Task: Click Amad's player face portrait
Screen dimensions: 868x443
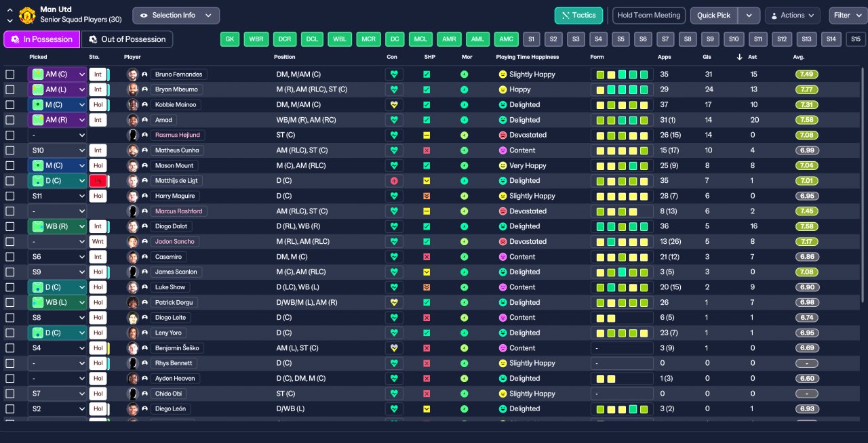Action: point(133,120)
